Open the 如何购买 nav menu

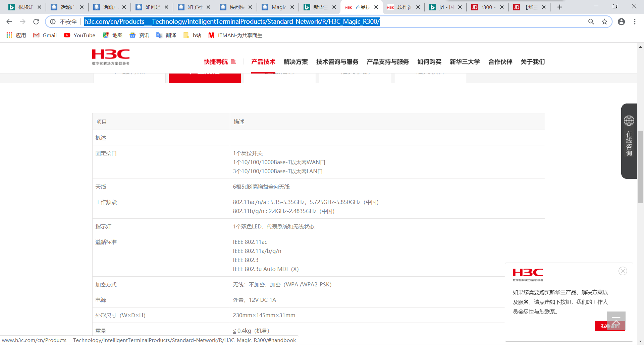tap(429, 62)
